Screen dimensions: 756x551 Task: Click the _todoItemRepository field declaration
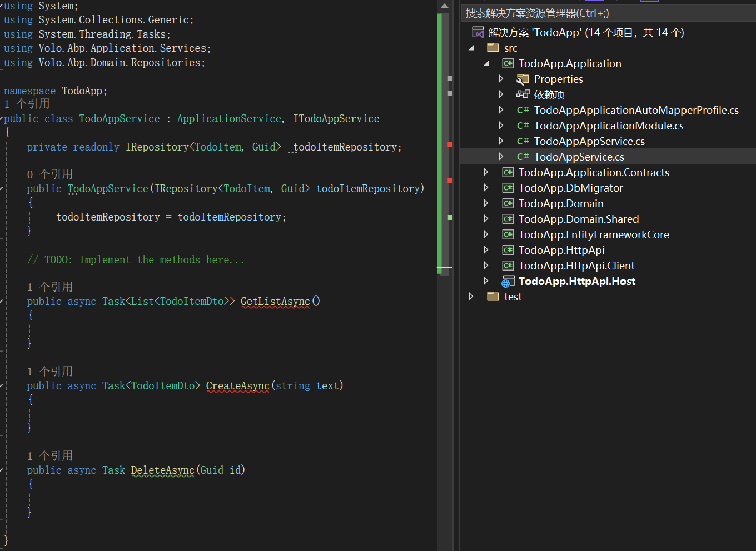coord(345,147)
